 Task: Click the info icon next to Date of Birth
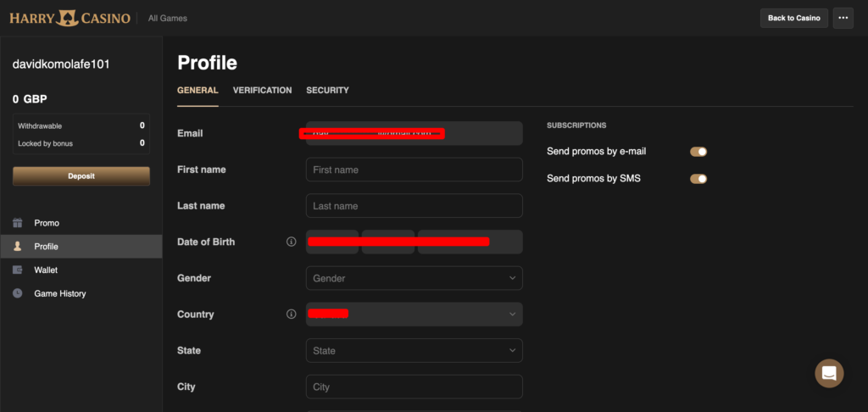click(292, 242)
